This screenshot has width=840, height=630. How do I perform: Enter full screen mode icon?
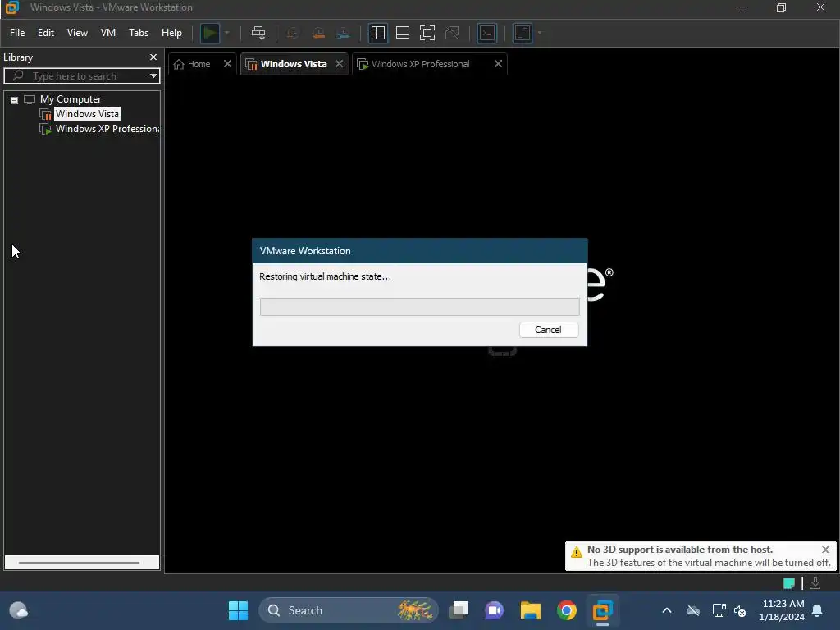[x=427, y=33]
